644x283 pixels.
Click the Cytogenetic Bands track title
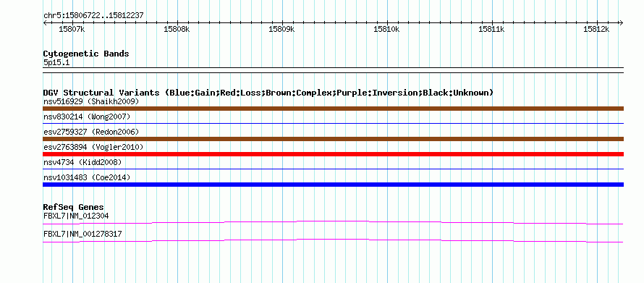(86, 54)
